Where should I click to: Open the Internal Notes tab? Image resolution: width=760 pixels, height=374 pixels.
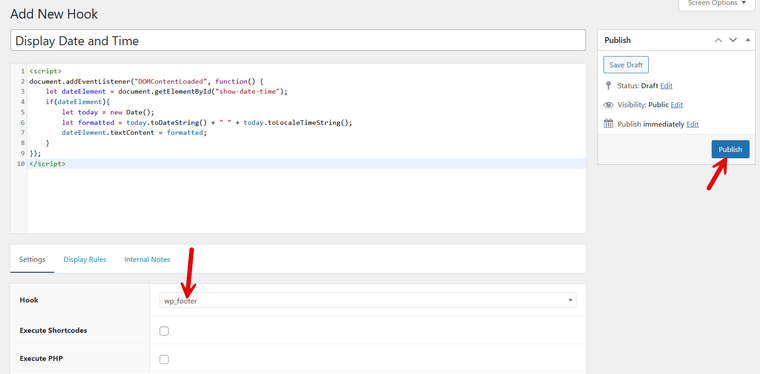147,259
